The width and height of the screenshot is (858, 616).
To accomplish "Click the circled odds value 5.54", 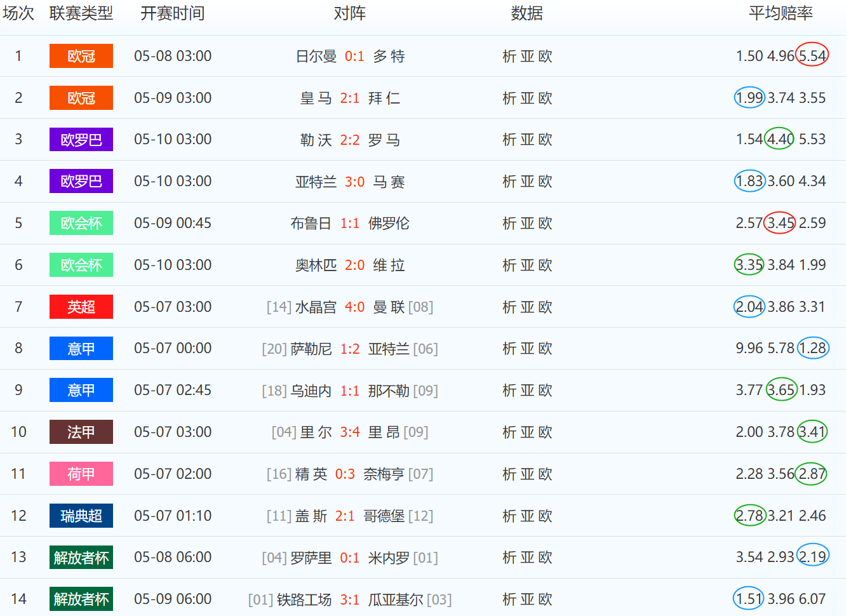I will (812, 56).
